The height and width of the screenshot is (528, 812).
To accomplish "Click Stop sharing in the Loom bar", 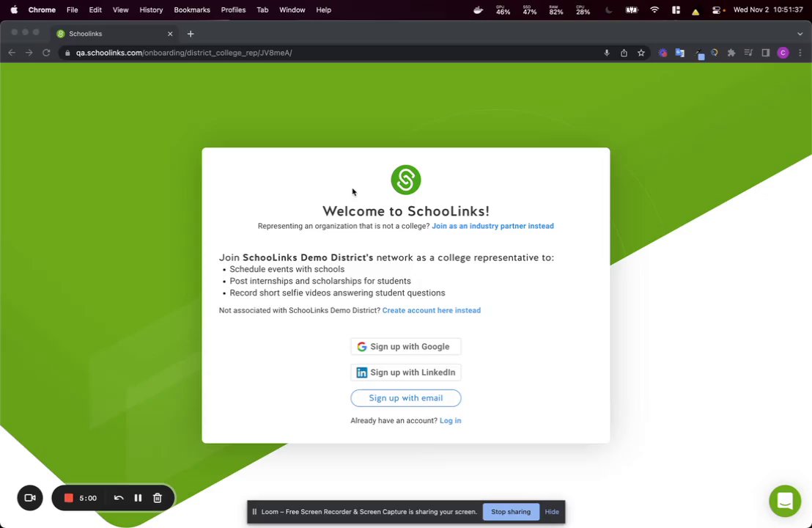I will pyautogui.click(x=511, y=512).
